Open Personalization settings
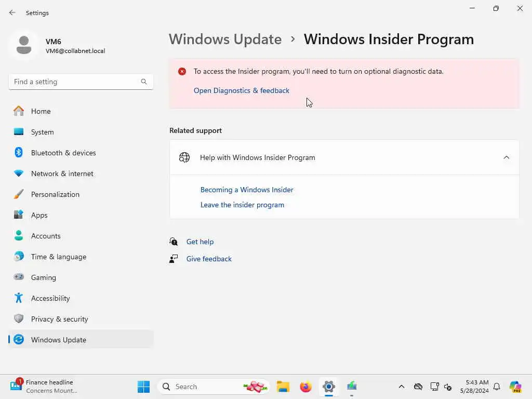Viewport: 532px width, 399px height. (x=81, y=194)
